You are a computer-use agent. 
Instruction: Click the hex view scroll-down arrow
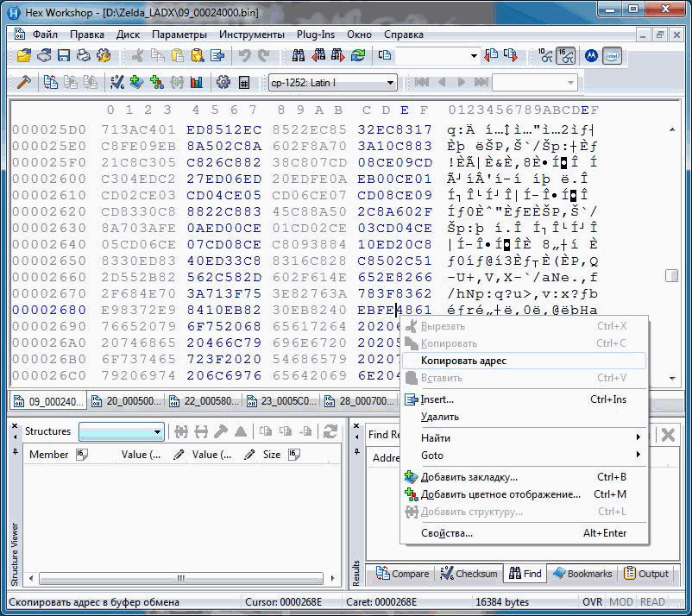pyautogui.click(x=671, y=378)
